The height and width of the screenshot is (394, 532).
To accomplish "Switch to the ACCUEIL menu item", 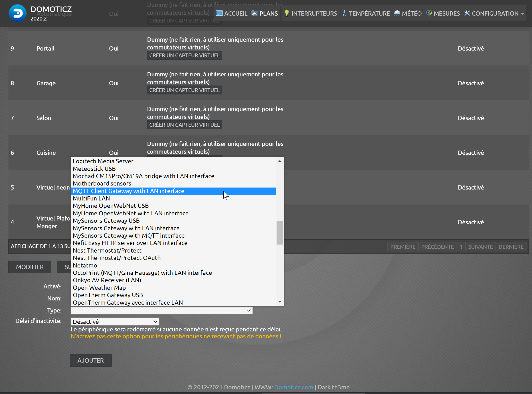I will tap(235, 13).
